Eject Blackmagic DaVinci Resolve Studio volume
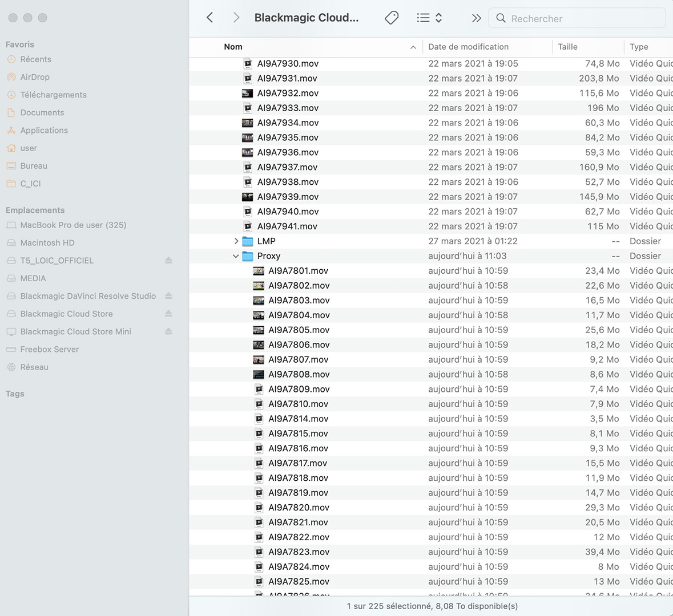The image size is (673, 616). (168, 295)
